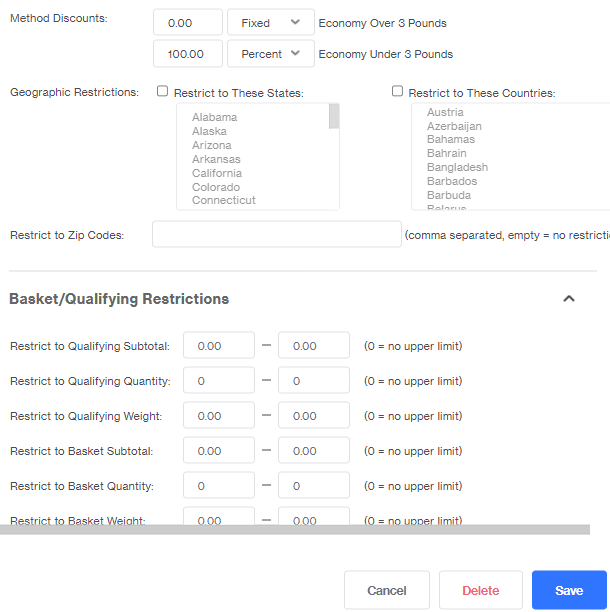Click the Method Discounts label
The height and width of the screenshot is (612, 610).
point(59,18)
